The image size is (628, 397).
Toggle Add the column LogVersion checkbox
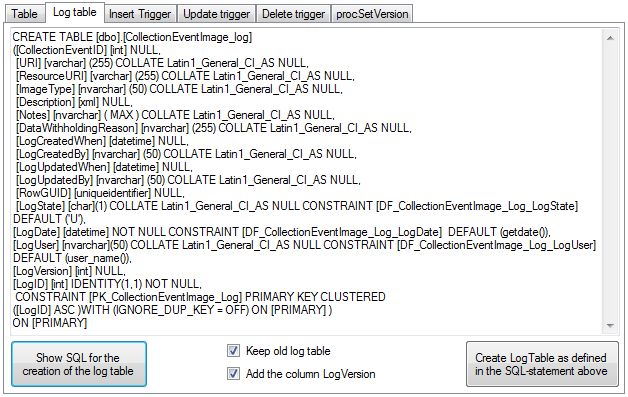tap(233, 374)
